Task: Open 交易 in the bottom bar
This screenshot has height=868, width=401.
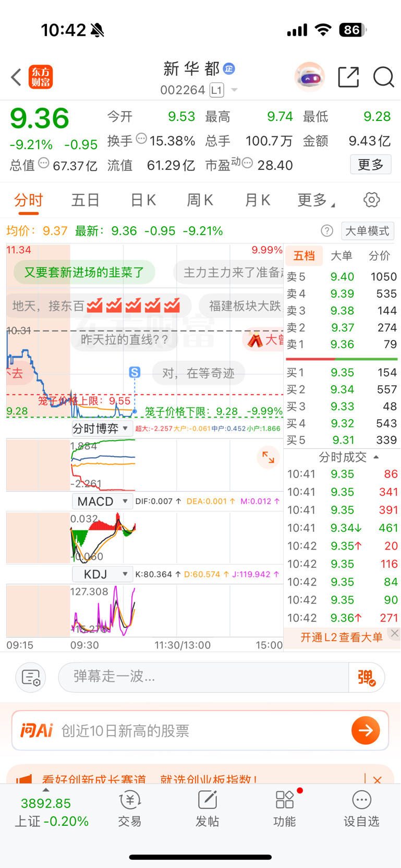Action: (x=129, y=809)
